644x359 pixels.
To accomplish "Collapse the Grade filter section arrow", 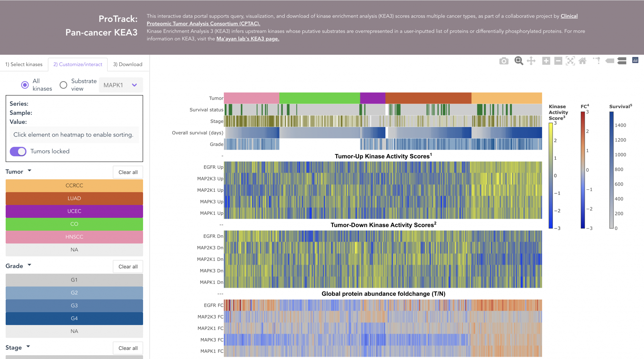I will click(30, 265).
